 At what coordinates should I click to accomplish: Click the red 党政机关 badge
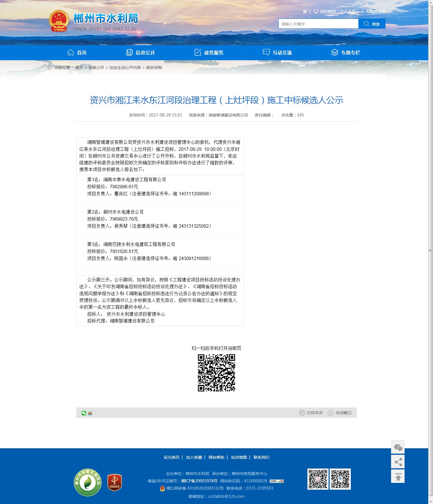(x=115, y=482)
